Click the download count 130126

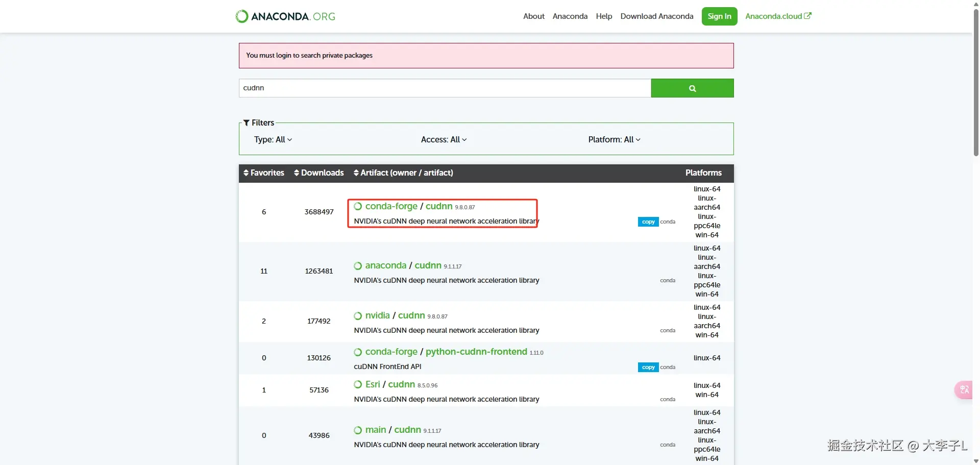point(319,358)
